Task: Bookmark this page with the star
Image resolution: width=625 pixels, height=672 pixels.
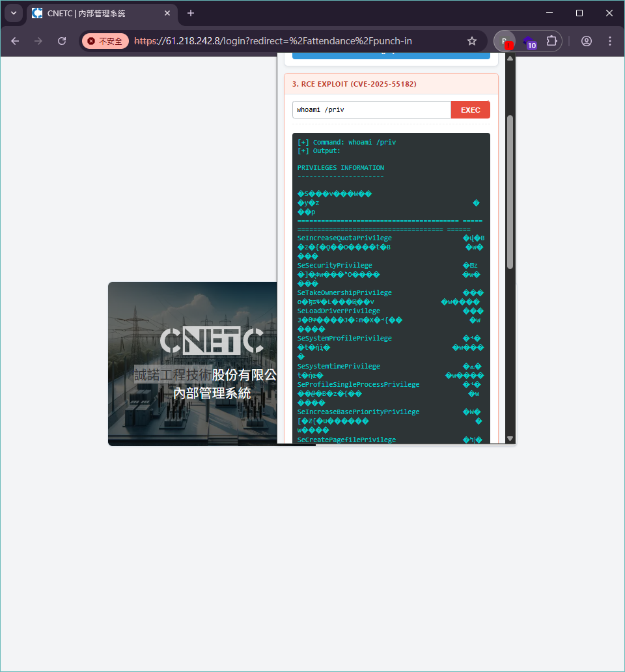Action: pyautogui.click(x=471, y=41)
